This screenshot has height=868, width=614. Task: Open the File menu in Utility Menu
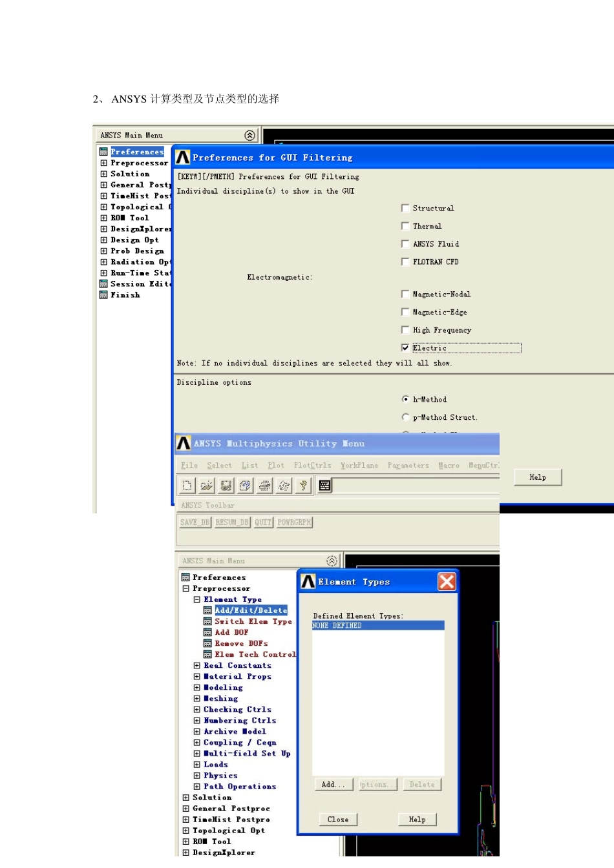(189, 465)
